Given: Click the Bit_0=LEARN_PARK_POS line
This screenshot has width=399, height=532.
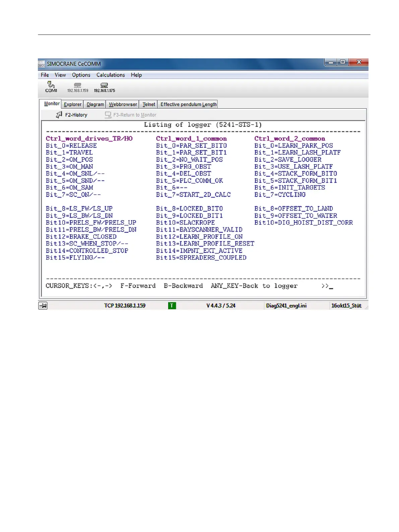Looking at the screenshot, I should 294,146.
